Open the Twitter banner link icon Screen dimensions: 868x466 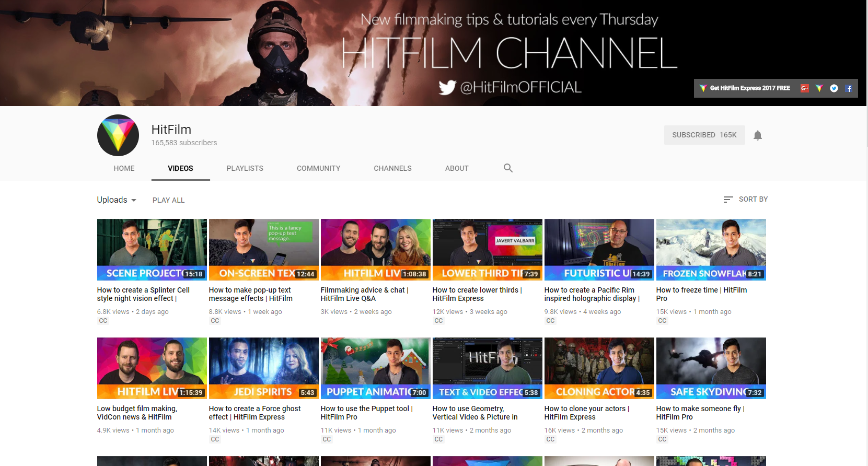click(834, 88)
